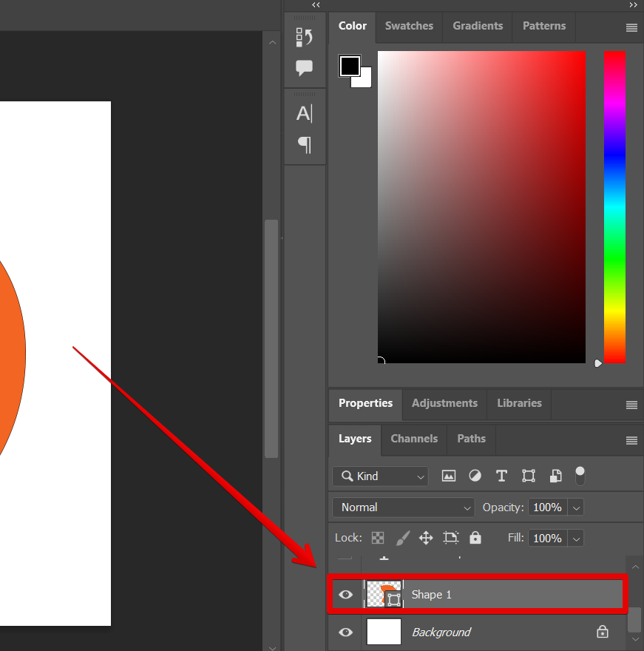Click the lock position icon
Screen dimensions: 644x651
click(x=426, y=538)
